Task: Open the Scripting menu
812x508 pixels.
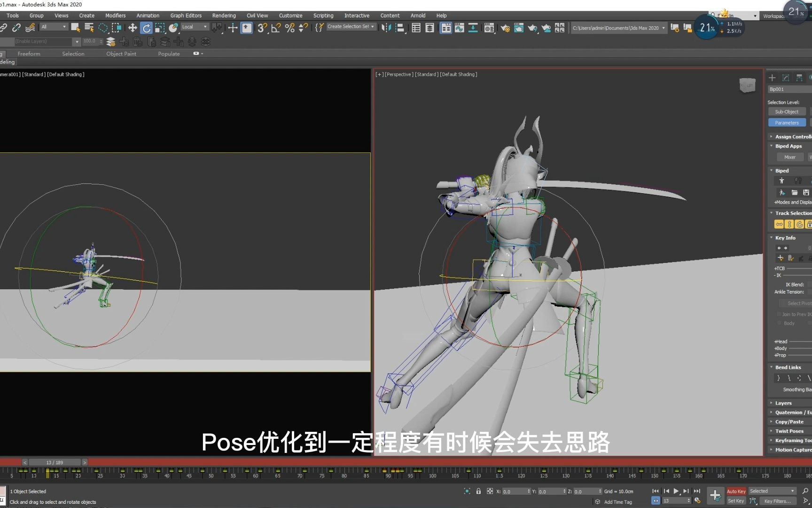Action: coord(323,16)
